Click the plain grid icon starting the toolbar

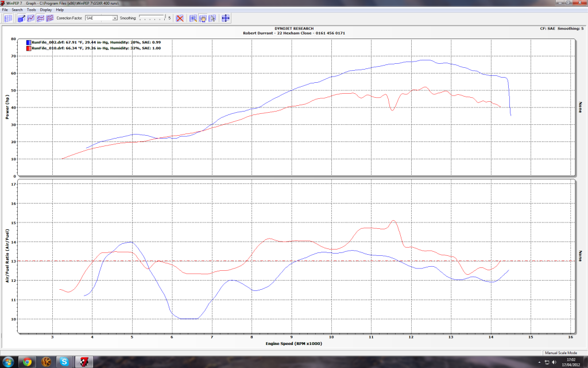click(8, 18)
